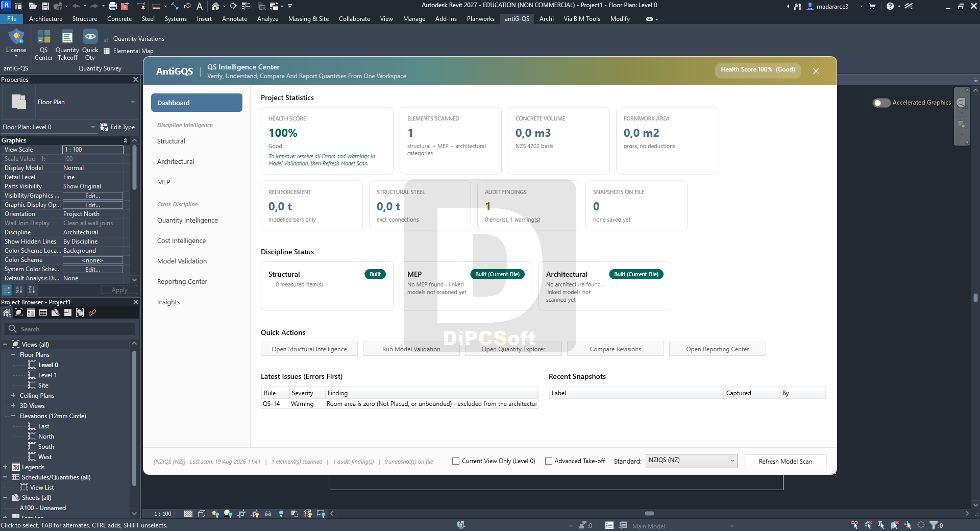980x531 pixels.
Task: Save the project with the floppy disk icon
Action: 45,6
